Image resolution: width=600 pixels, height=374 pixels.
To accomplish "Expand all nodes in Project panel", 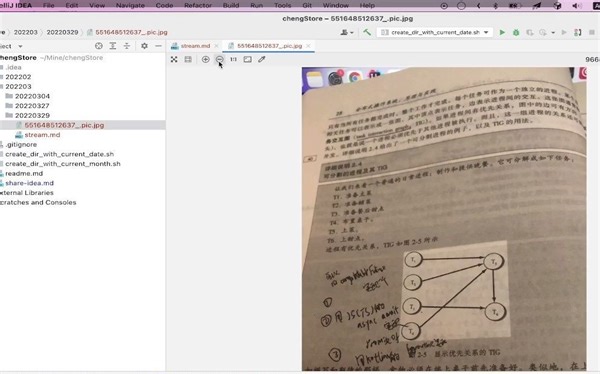I will pyautogui.click(x=112, y=46).
